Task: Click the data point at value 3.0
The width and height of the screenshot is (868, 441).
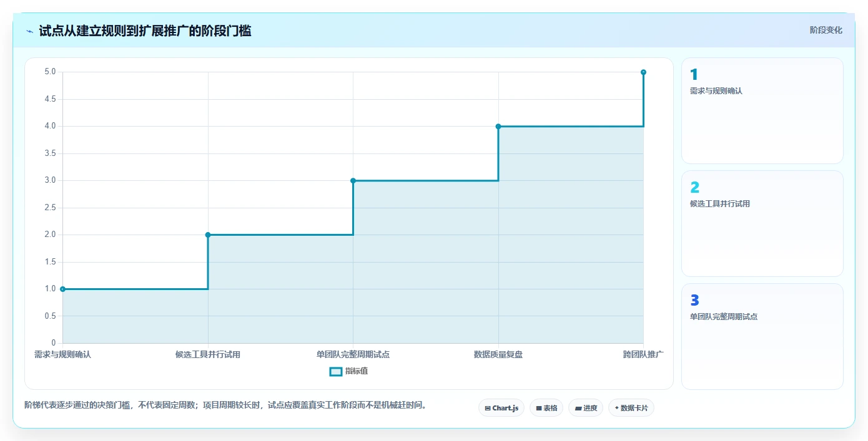Action: pyautogui.click(x=353, y=180)
